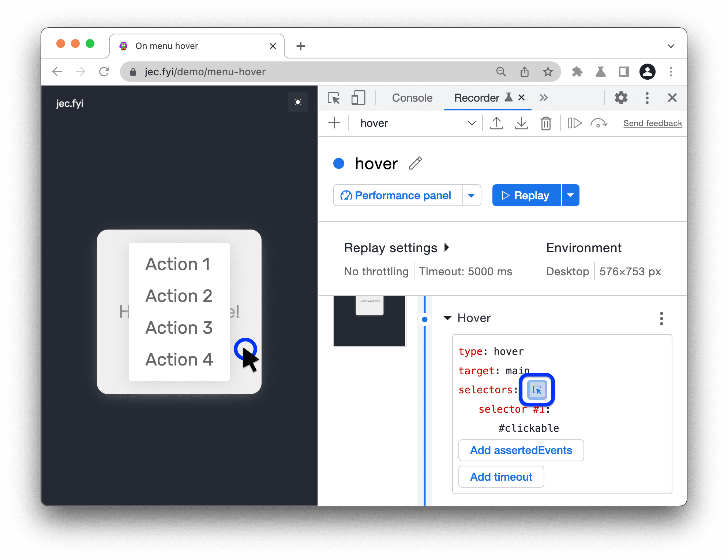728x560 pixels.
Task: Click the element picker icon in selectors
Action: [537, 389]
